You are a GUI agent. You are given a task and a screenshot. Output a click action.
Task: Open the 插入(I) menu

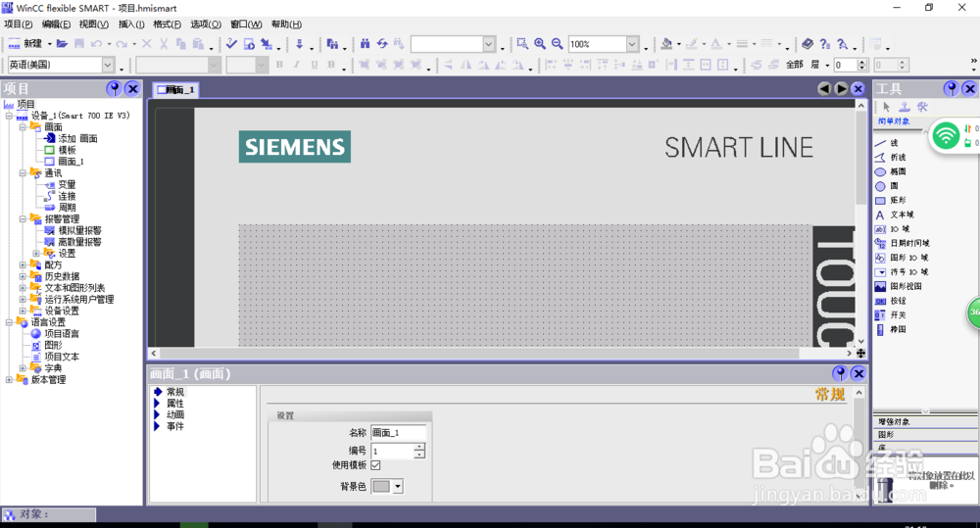coord(131,24)
